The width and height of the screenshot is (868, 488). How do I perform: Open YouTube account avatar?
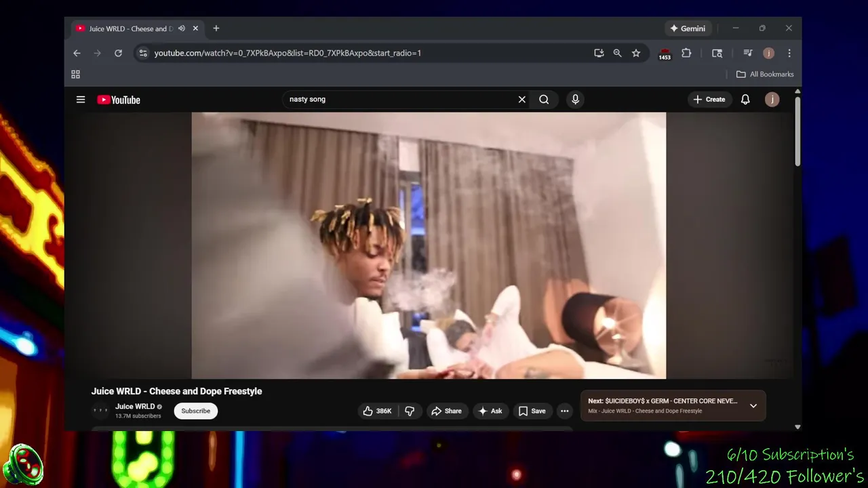[x=772, y=100]
